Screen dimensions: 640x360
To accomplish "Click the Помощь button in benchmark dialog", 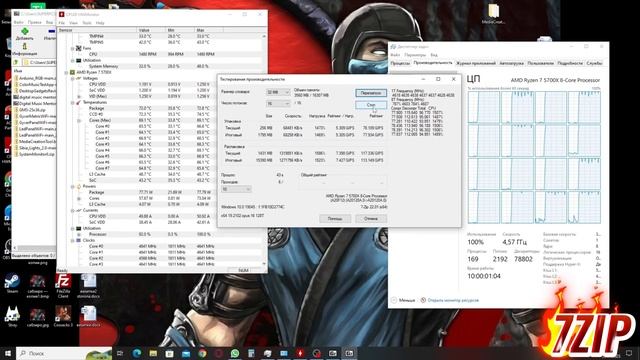I will [x=335, y=219].
